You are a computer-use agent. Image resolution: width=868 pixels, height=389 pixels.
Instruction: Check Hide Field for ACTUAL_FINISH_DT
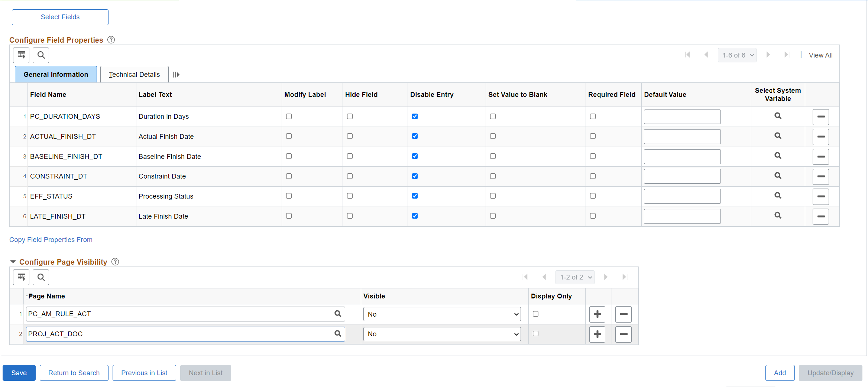click(x=350, y=136)
